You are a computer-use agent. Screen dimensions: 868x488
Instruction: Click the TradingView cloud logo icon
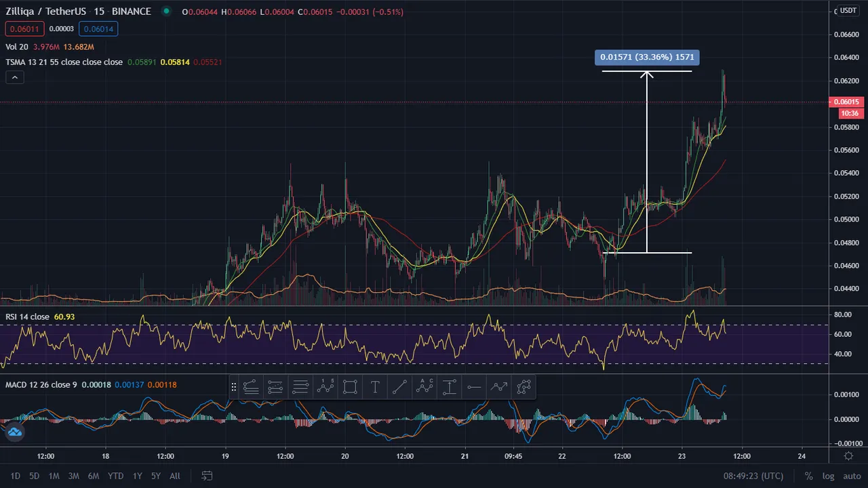[14, 432]
